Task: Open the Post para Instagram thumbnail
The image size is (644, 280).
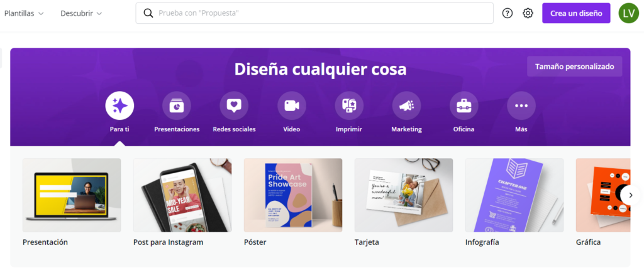Action: click(x=182, y=195)
